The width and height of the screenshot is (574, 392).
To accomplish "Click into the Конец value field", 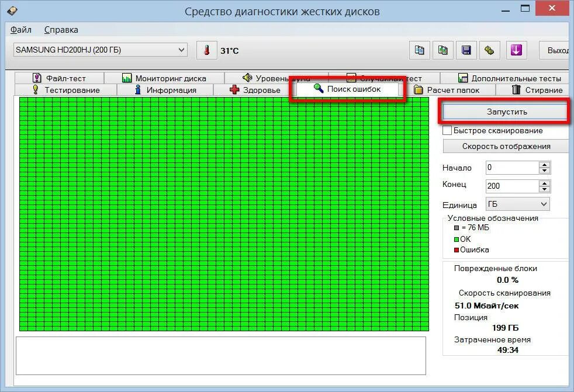I will 512,186.
